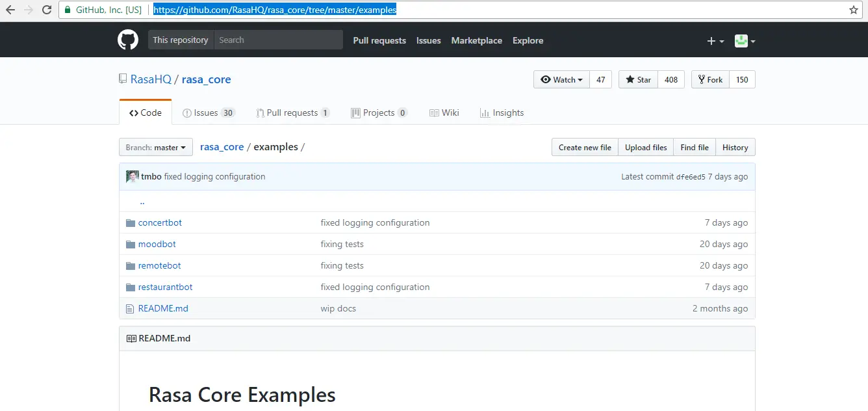Click the browser forward arrow
Screen dimensions: 868x411
click(29, 10)
